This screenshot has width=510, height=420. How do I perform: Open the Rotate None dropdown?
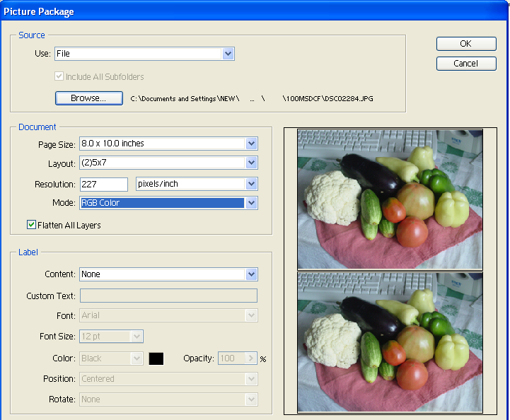pos(168,399)
